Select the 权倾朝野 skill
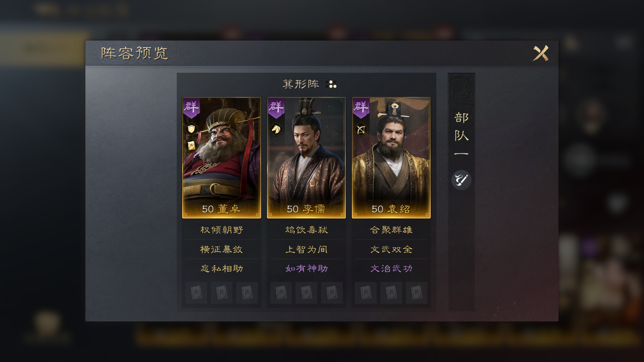This screenshot has width=644, height=362. tap(221, 230)
